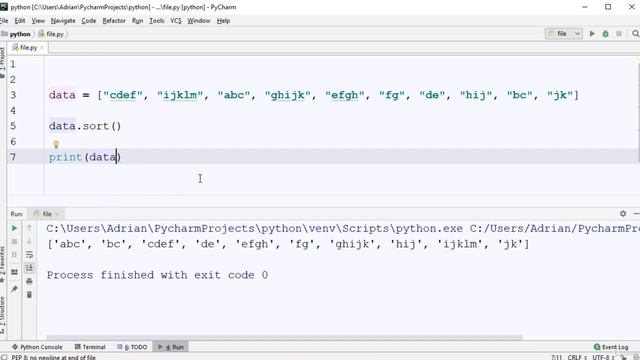Open the Run menu
The width and height of the screenshot is (640, 360).
point(138,21)
